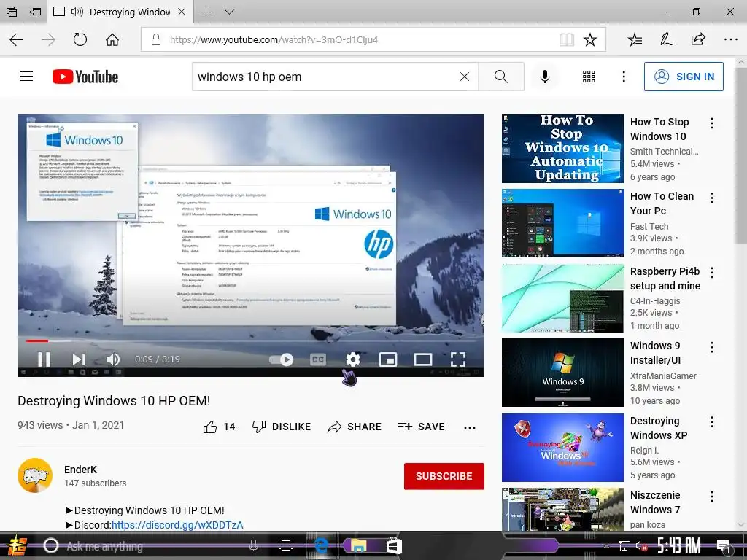Open reading view icon in address bar
Screen dimensions: 747x560
[566, 39]
